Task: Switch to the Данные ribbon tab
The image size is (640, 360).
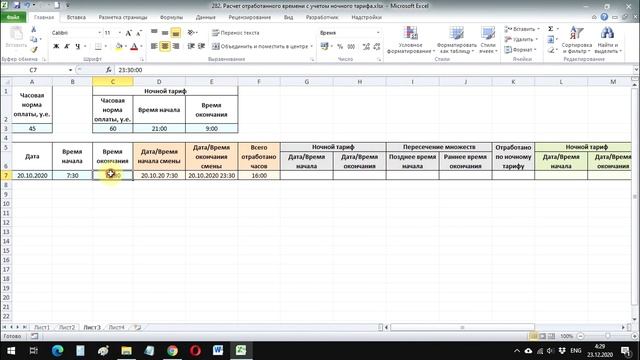Action: (205, 17)
